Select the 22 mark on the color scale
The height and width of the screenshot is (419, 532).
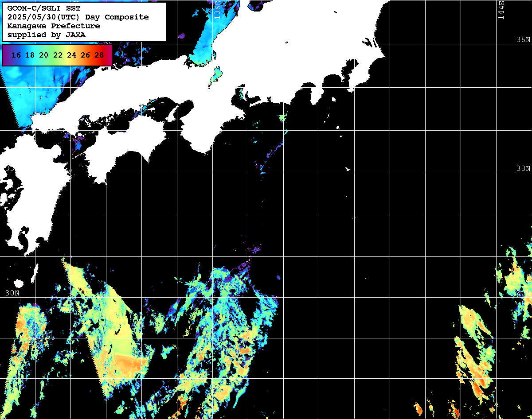(x=58, y=55)
